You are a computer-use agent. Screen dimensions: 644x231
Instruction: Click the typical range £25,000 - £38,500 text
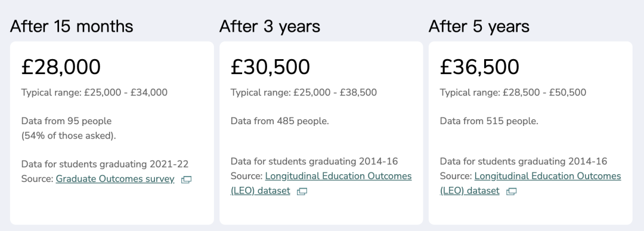click(x=304, y=93)
